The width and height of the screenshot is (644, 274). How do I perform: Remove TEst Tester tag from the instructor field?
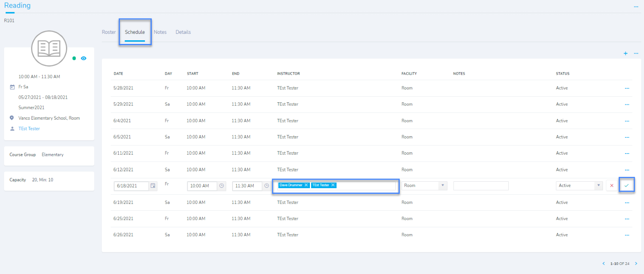point(333,185)
